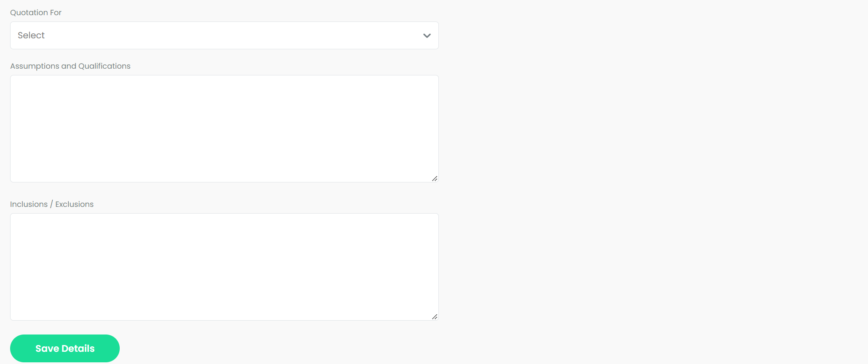Click the "Assumptions and Qualifications" label
868x364 pixels.
(x=70, y=66)
